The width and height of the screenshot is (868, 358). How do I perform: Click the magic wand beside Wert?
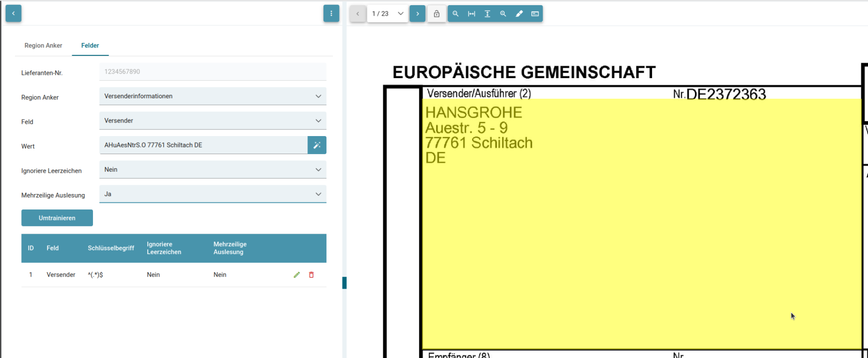coord(317,145)
